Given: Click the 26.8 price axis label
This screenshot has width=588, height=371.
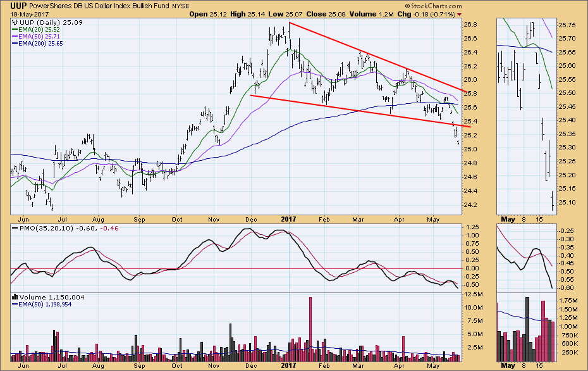Looking at the screenshot, I should coord(470,25).
